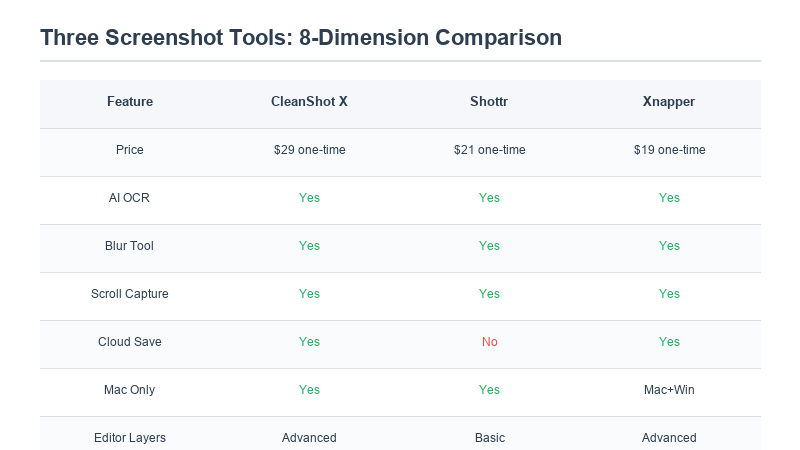The image size is (800, 450).
Task: Click the Blur Tool row label
Action: click(x=129, y=245)
